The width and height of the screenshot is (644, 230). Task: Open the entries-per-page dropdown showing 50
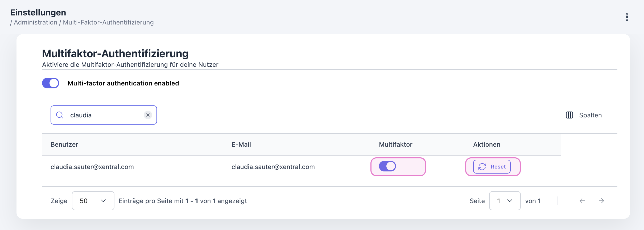coord(93,201)
